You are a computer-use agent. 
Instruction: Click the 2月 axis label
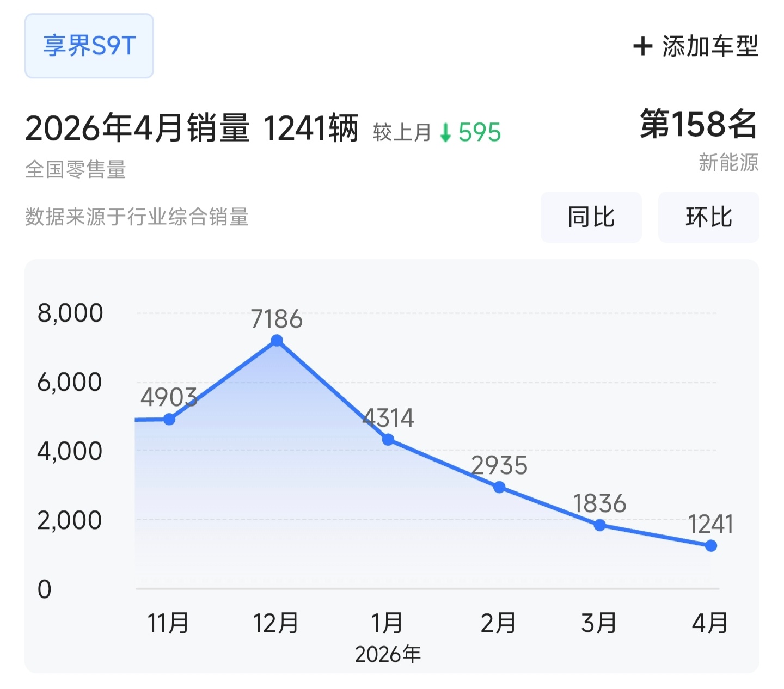[x=498, y=623]
